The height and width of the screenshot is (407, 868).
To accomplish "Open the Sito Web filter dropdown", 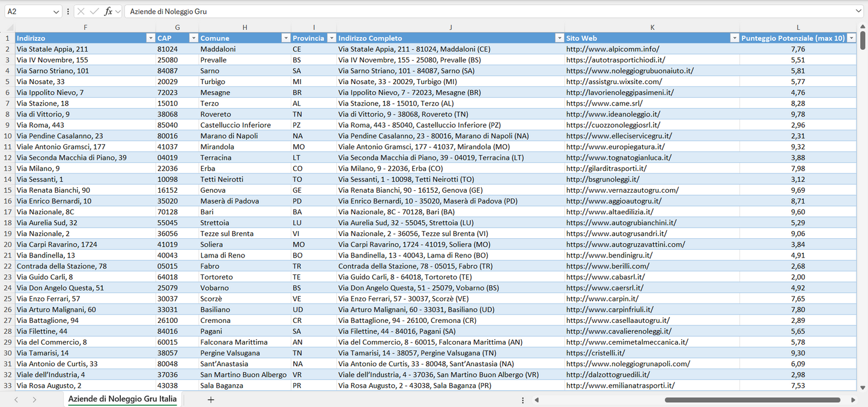I will click(734, 38).
